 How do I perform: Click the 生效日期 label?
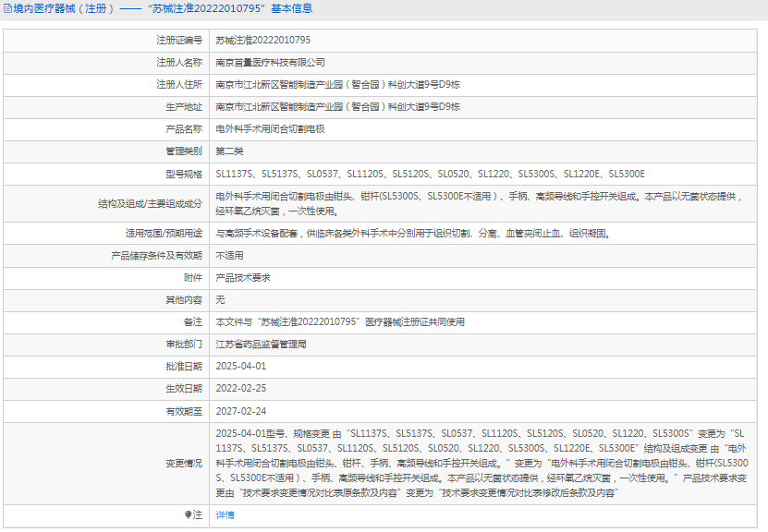(x=184, y=389)
